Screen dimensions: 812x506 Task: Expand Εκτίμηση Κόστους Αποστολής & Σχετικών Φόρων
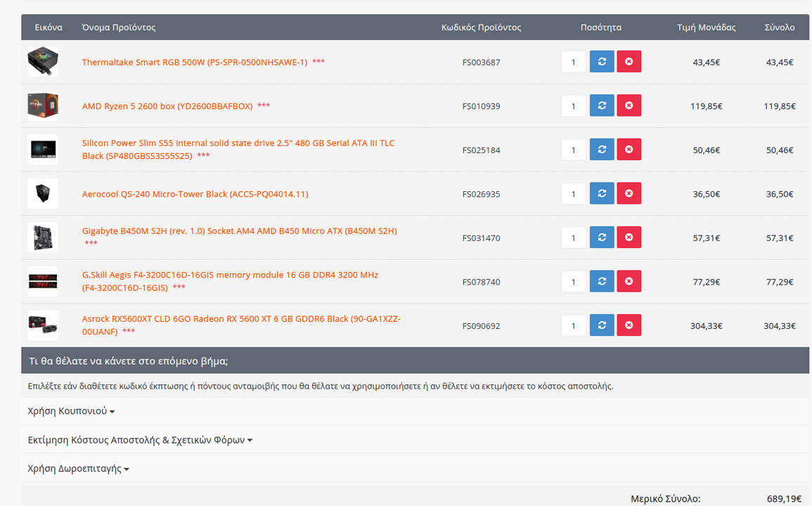[x=140, y=440]
